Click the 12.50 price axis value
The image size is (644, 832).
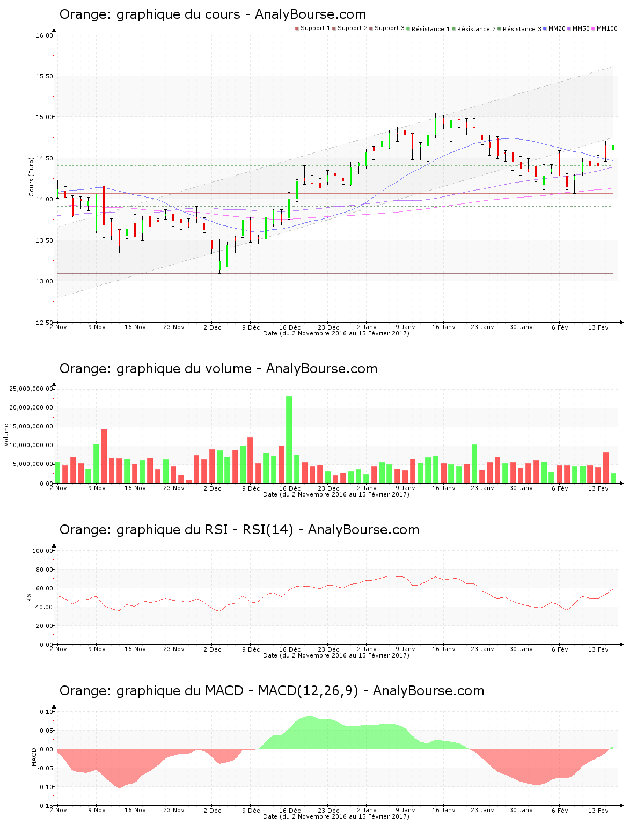(x=45, y=323)
